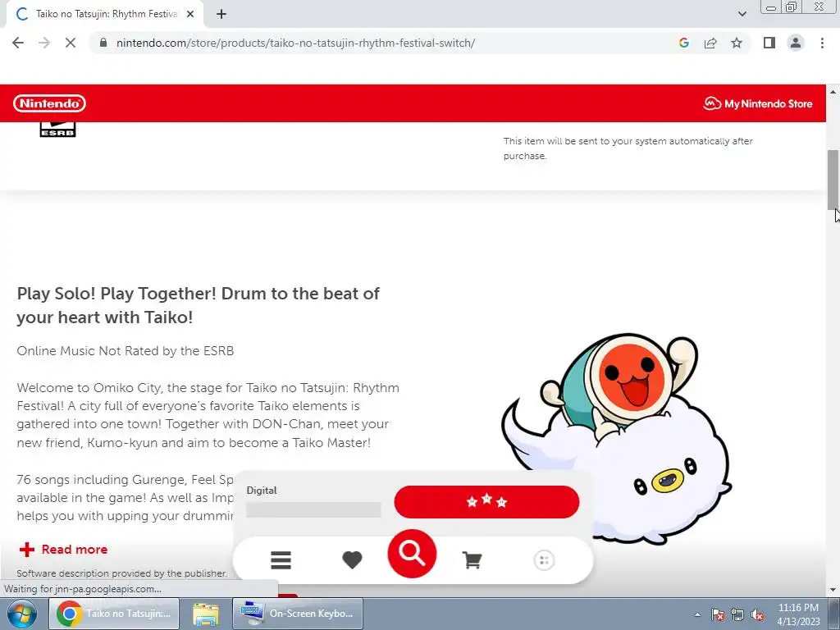Click the taskbar clock 11:16 PM
The width and height of the screenshot is (840, 630).
click(x=798, y=608)
